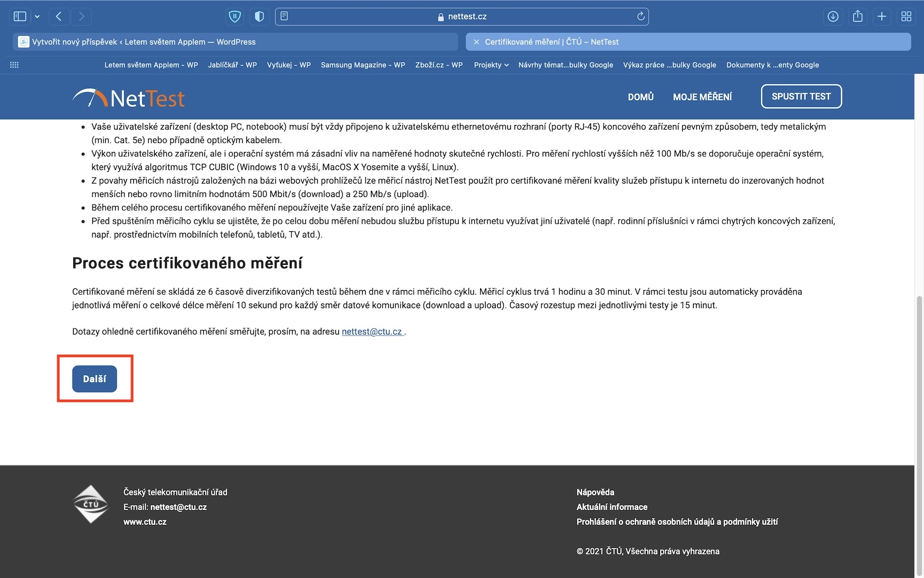Open the 'Jablíčkář - WP' bookmark
This screenshot has width=924, height=578.
coord(232,65)
